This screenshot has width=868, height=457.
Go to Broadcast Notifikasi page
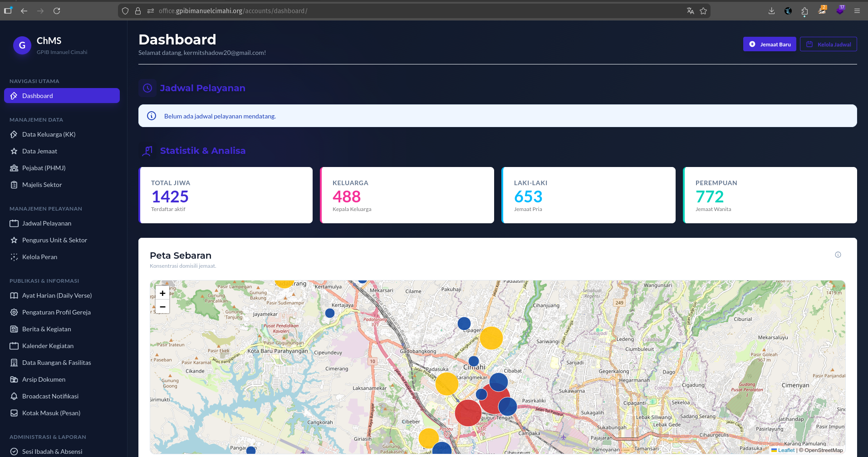pyautogui.click(x=50, y=396)
